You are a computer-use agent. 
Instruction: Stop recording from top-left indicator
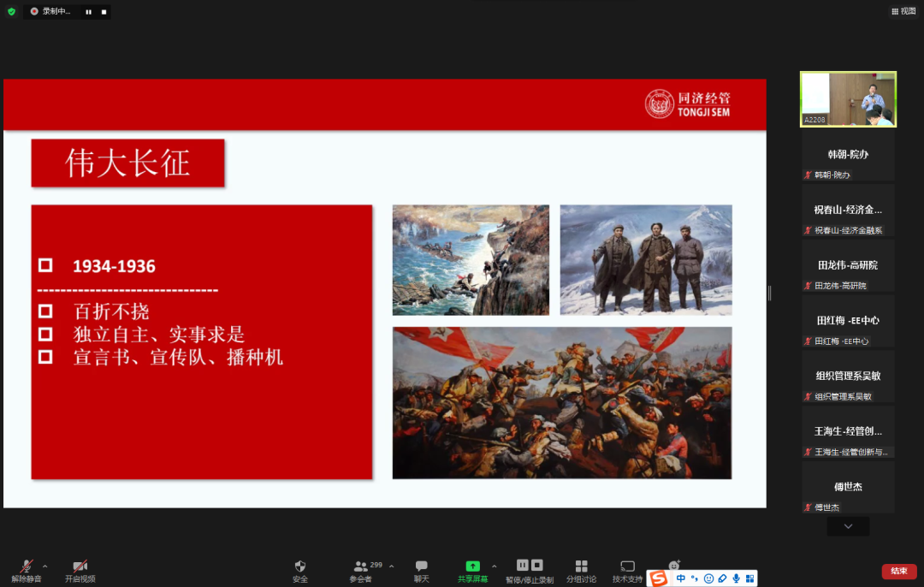[104, 12]
